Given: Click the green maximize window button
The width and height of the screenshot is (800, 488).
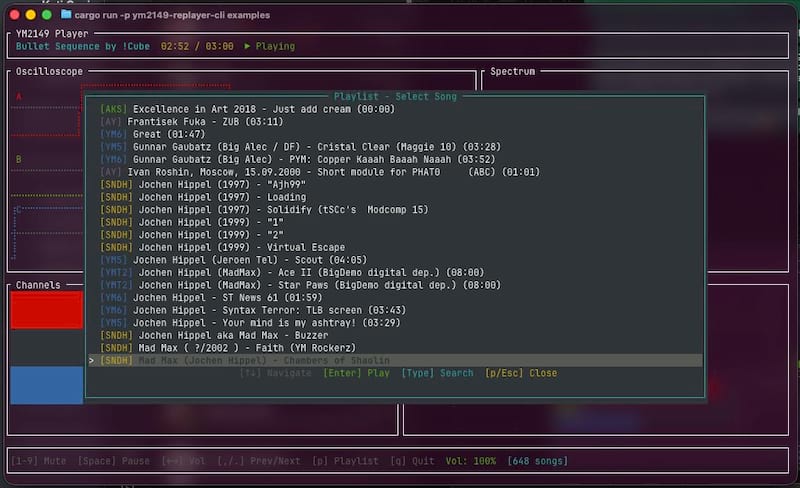Looking at the screenshot, I should [47, 15].
